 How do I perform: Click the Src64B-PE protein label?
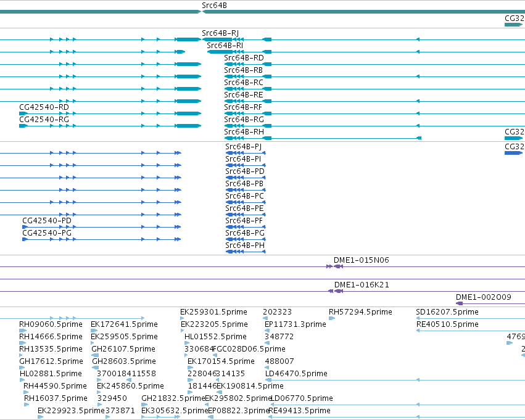[x=244, y=209]
